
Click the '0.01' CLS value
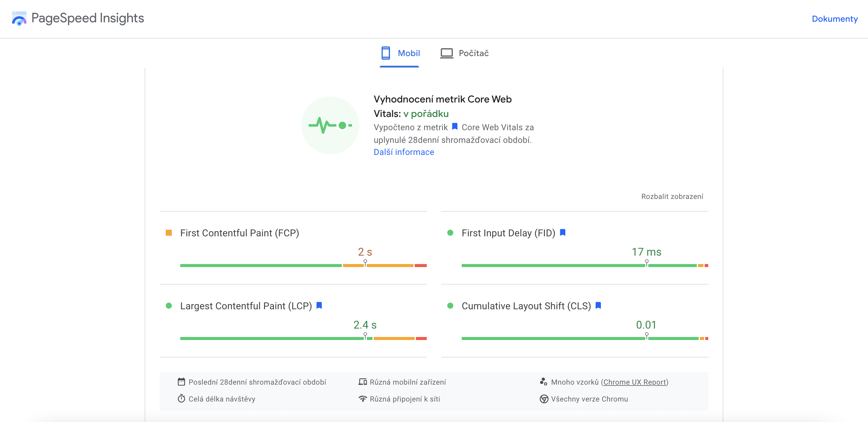[x=646, y=325]
